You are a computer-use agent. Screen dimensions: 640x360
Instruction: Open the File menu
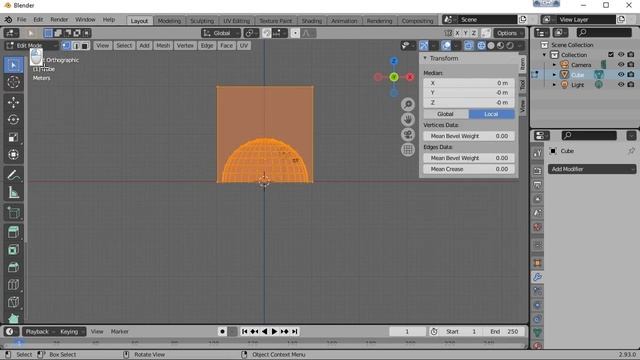tap(22, 20)
